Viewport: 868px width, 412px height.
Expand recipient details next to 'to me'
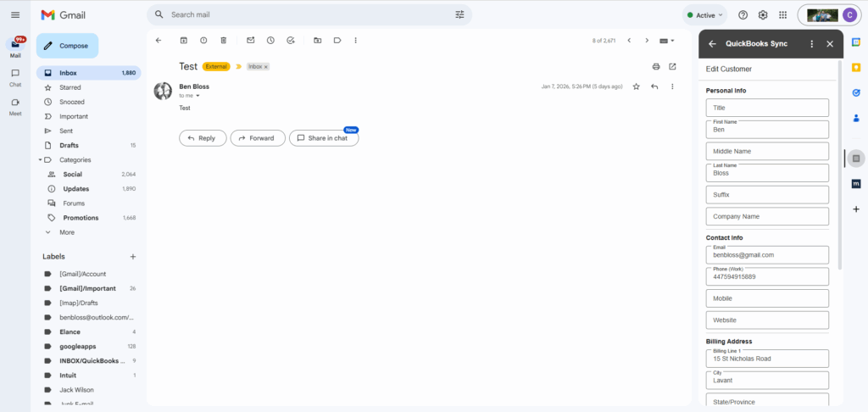[x=198, y=96]
